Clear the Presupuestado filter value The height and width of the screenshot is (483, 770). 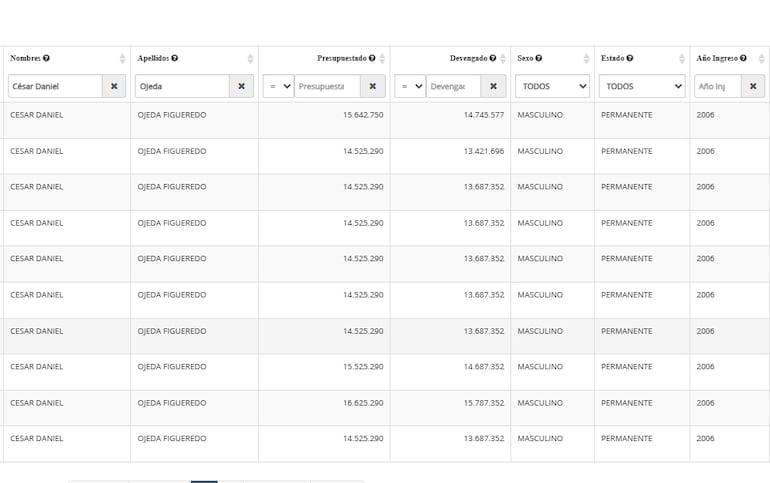click(x=372, y=87)
